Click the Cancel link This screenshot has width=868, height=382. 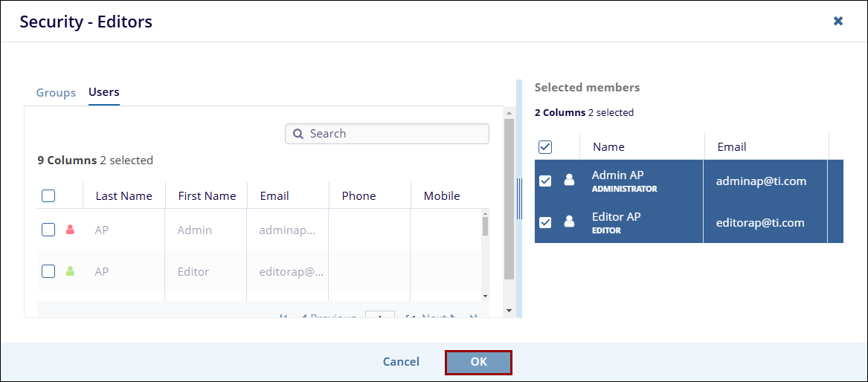coord(401,362)
